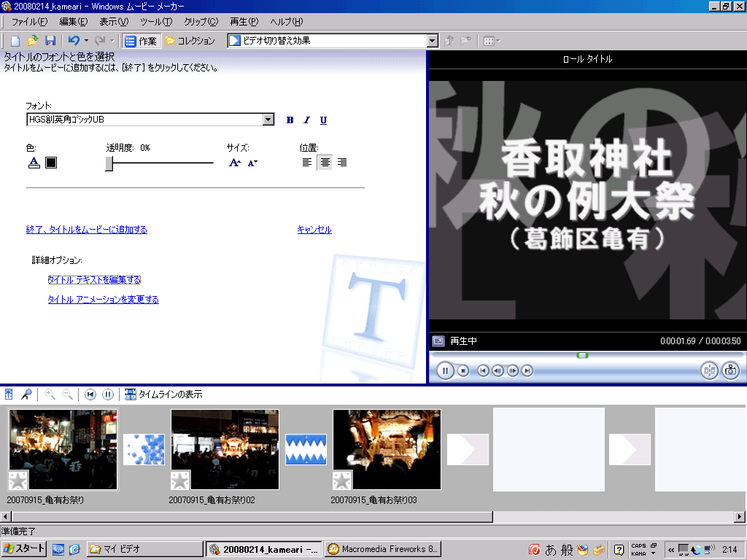Select right text alignment
The height and width of the screenshot is (560, 747).
[341, 163]
